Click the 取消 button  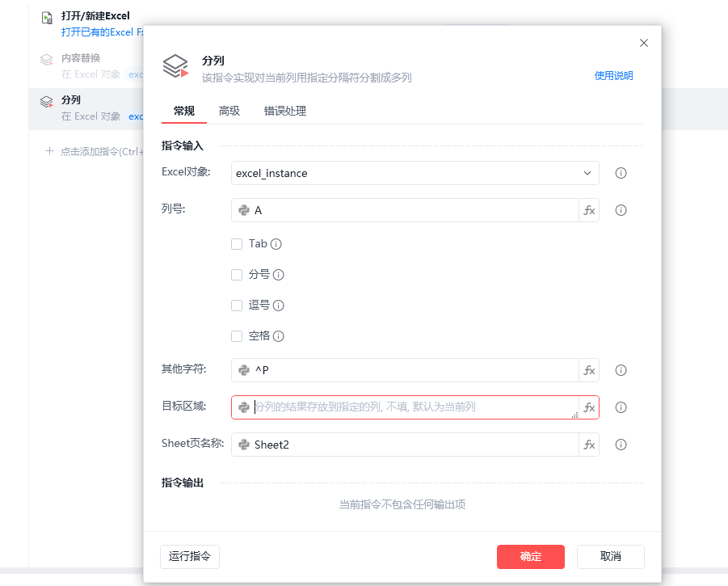pyautogui.click(x=611, y=557)
